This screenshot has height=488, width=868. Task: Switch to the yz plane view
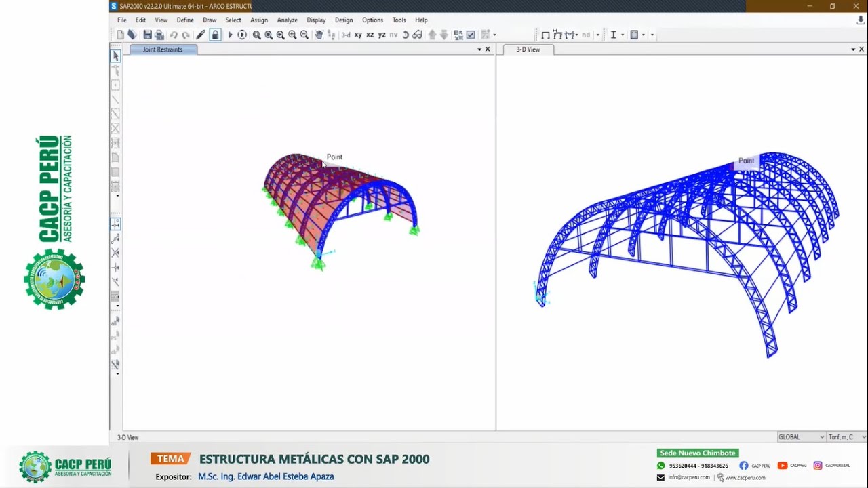[x=382, y=35]
